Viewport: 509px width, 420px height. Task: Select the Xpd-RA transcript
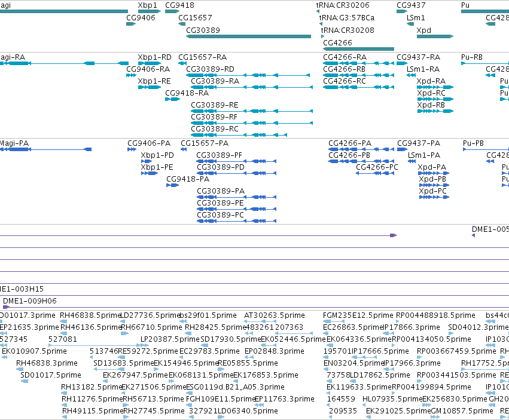pos(435,87)
